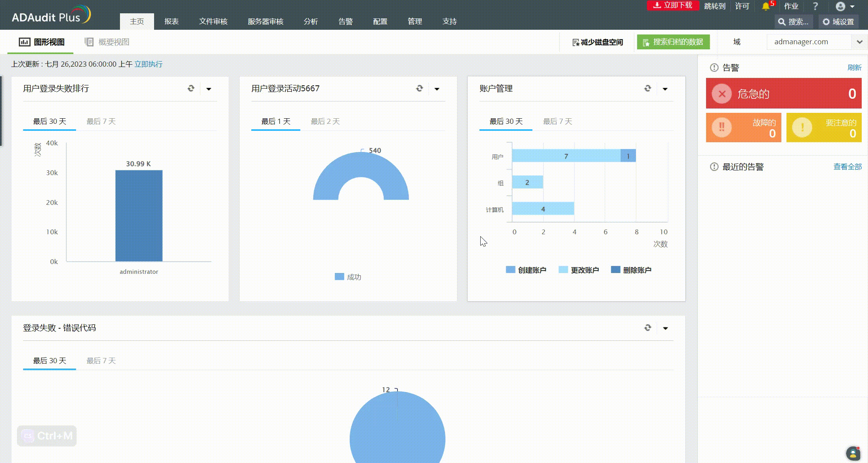
Task: Open the 支持 menu tab
Action: pyautogui.click(x=449, y=22)
